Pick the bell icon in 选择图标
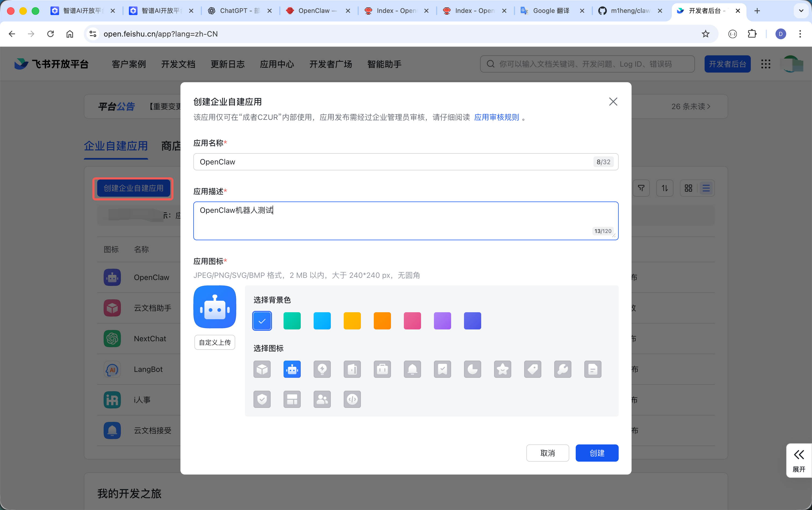812x510 pixels. tap(412, 369)
